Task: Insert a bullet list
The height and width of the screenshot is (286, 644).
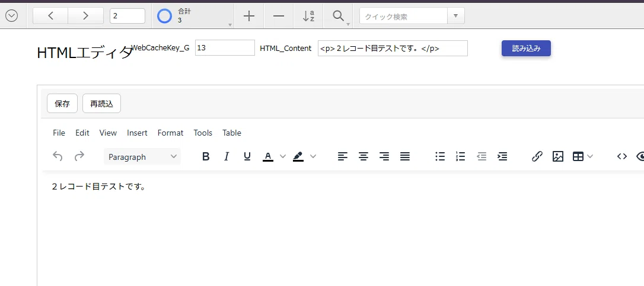Action: coord(440,156)
